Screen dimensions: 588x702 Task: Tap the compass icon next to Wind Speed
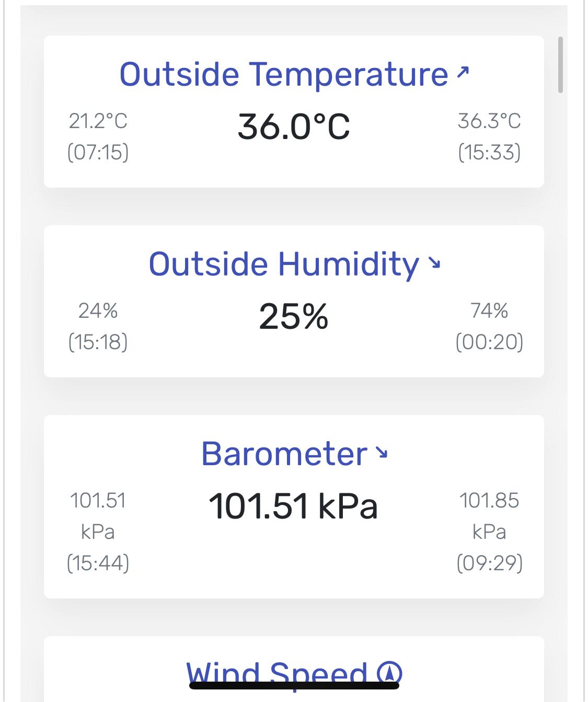389,673
